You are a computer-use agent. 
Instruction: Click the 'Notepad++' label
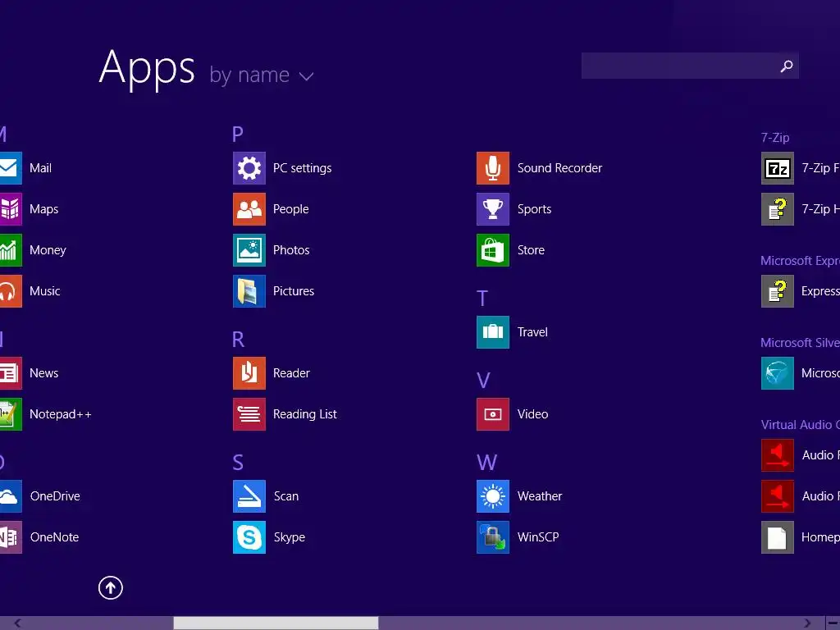click(61, 414)
